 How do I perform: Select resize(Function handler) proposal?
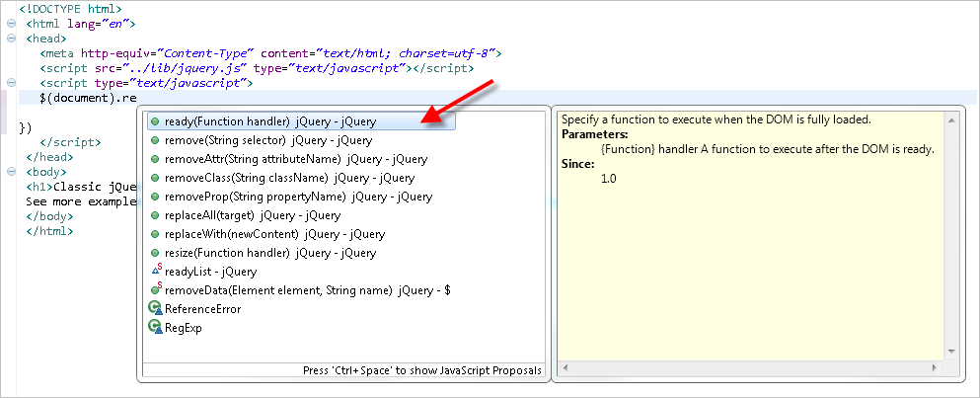coord(270,253)
